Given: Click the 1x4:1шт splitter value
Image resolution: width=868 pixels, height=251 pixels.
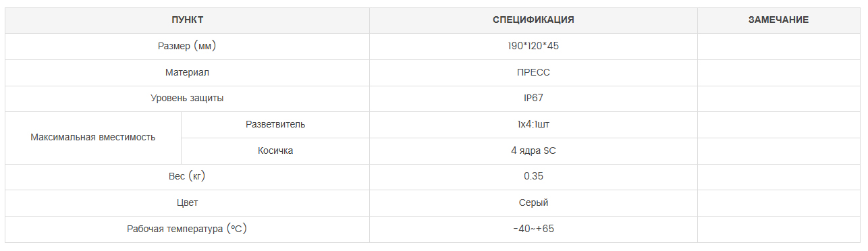Looking at the screenshot, I should (x=533, y=125).
